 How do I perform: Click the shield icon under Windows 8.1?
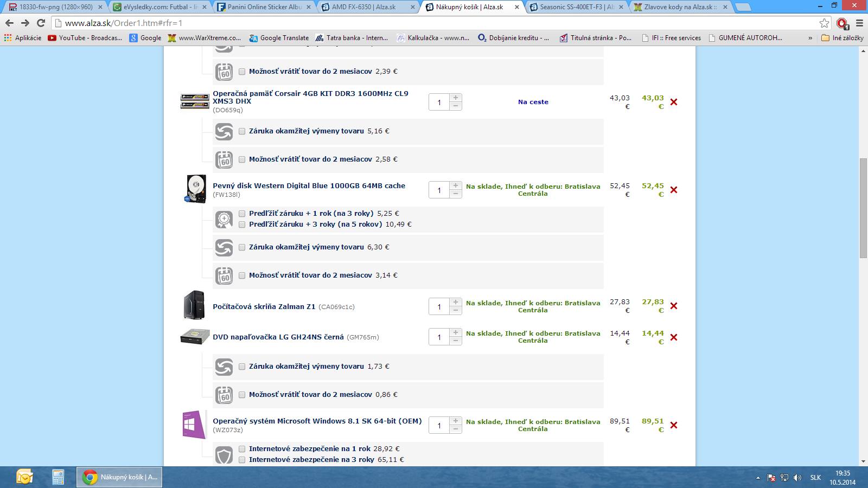tap(224, 454)
